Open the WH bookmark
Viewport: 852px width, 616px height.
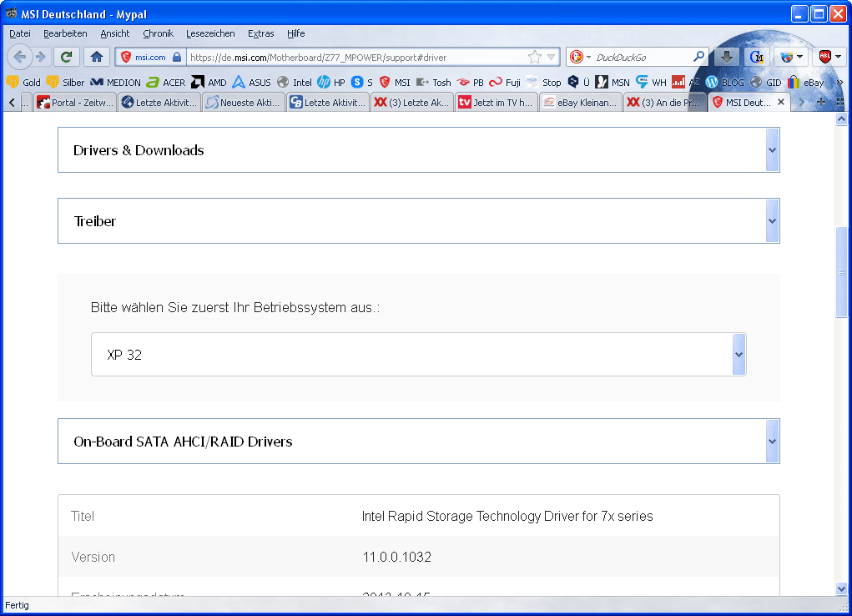(x=651, y=83)
